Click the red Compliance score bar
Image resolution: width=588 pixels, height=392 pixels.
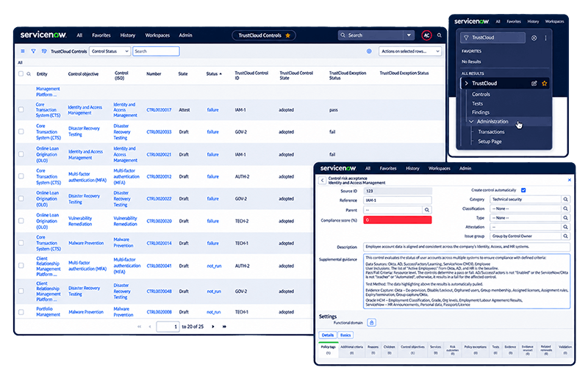click(x=398, y=220)
